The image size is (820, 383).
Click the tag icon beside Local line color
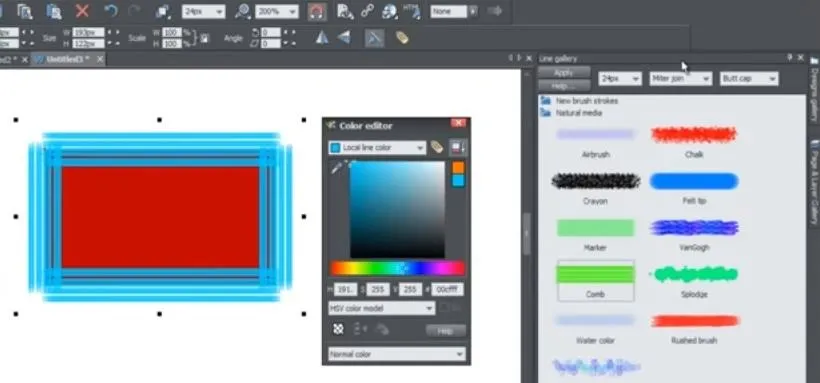pos(437,148)
